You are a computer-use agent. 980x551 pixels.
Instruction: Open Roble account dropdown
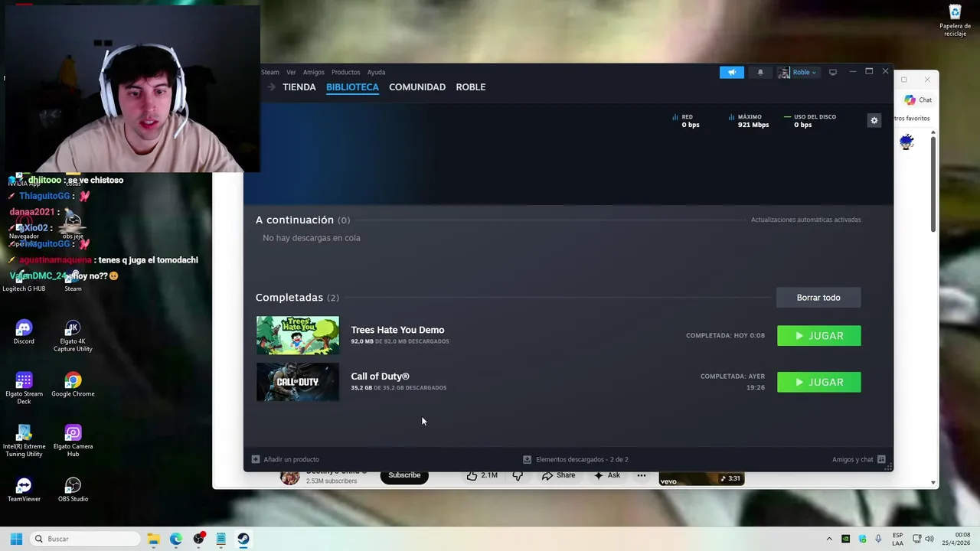pos(804,72)
